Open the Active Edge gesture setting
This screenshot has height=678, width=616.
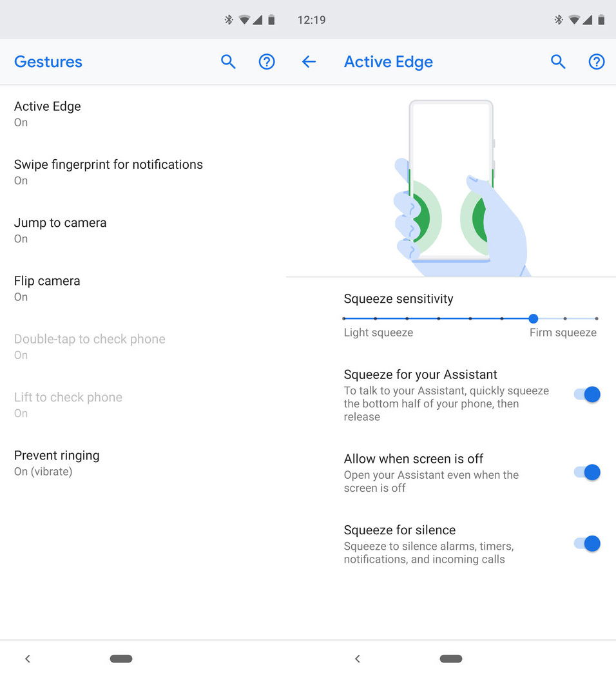[142, 113]
